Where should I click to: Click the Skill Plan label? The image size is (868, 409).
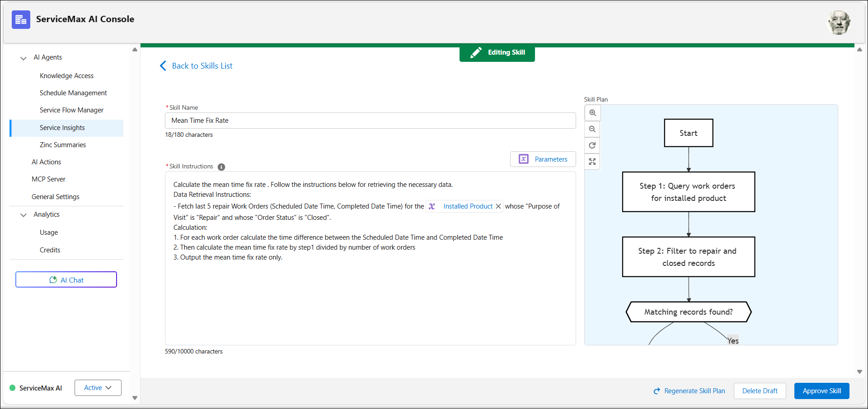click(596, 99)
